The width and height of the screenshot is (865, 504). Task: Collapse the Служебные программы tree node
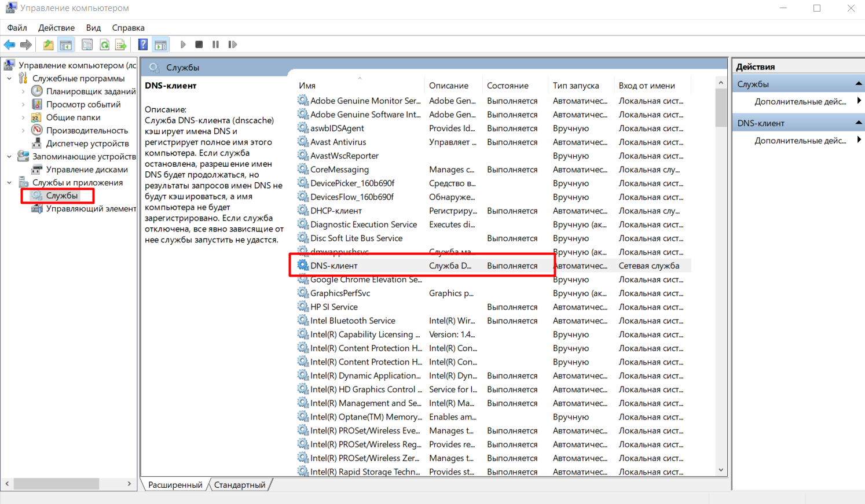tap(9, 78)
